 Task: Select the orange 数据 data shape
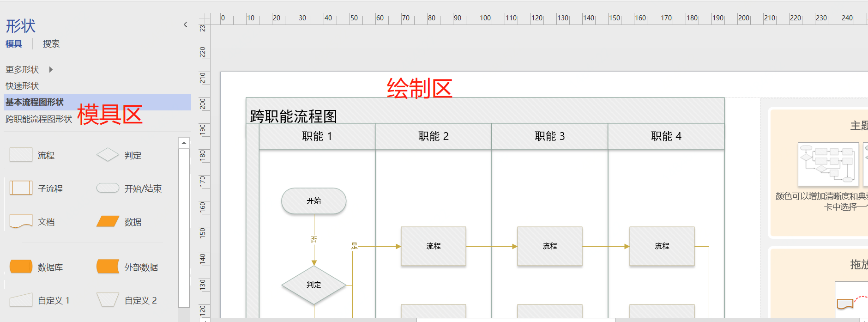(x=108, y=221)
